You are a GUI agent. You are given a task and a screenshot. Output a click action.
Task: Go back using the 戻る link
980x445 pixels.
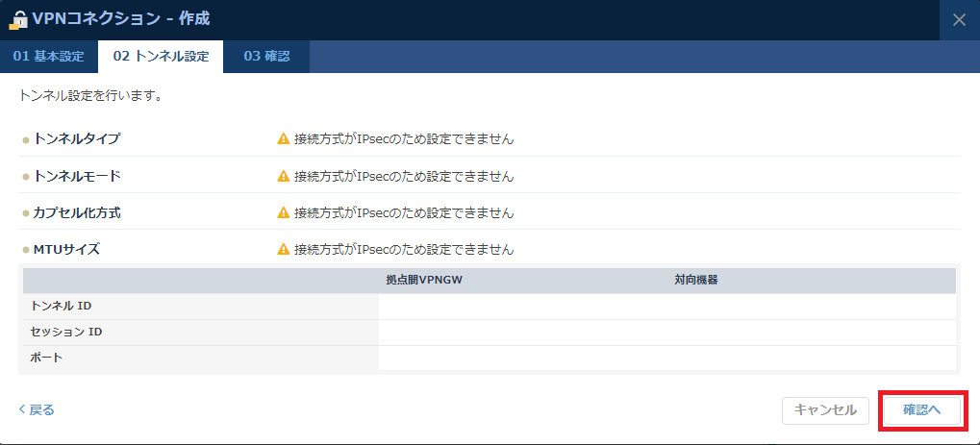click(38, 409)
